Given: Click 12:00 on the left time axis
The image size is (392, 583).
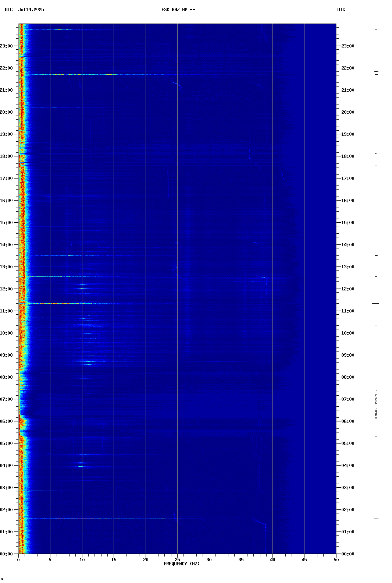Looking at the screenshot, I should 7,289.
